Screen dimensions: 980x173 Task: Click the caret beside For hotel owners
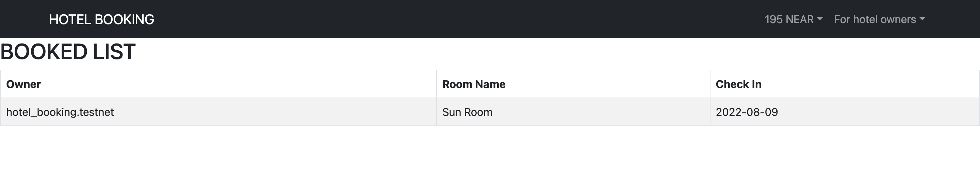coord(922,19)
